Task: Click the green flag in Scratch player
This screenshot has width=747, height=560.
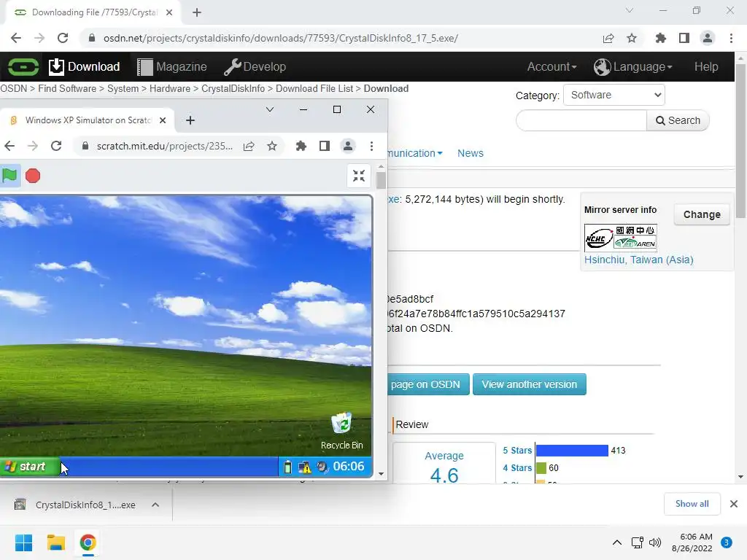Action: pyautogui.click(x=9, y=176)
